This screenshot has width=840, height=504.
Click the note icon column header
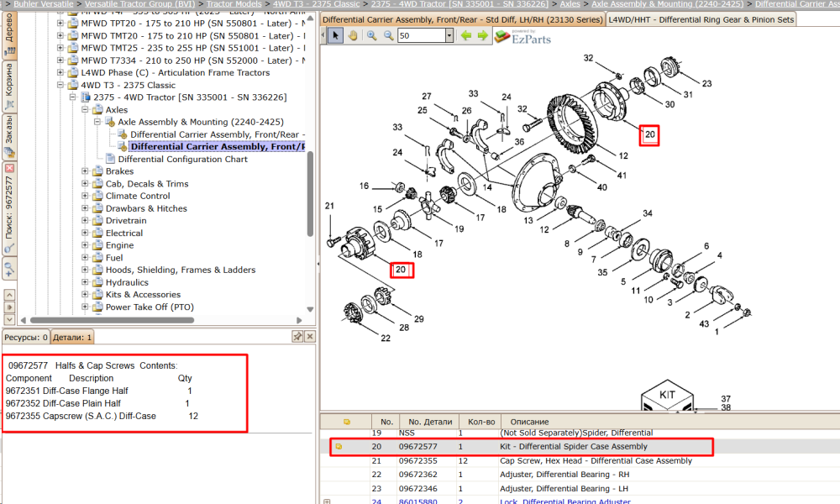click(x=347, y=422)
